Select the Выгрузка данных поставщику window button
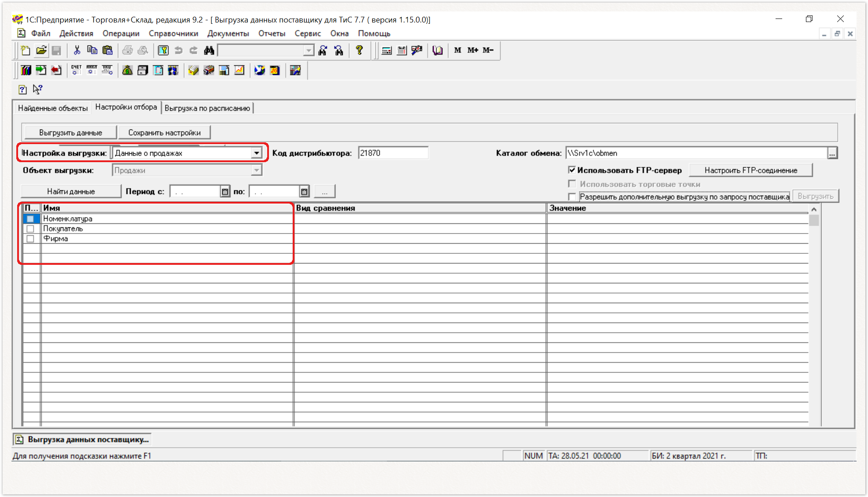Viewport: 868px width, 497px height. pos(83,440)
